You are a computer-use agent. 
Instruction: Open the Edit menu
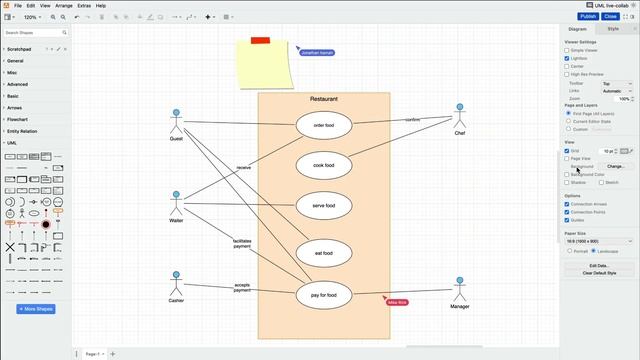(x=31, y=6)
